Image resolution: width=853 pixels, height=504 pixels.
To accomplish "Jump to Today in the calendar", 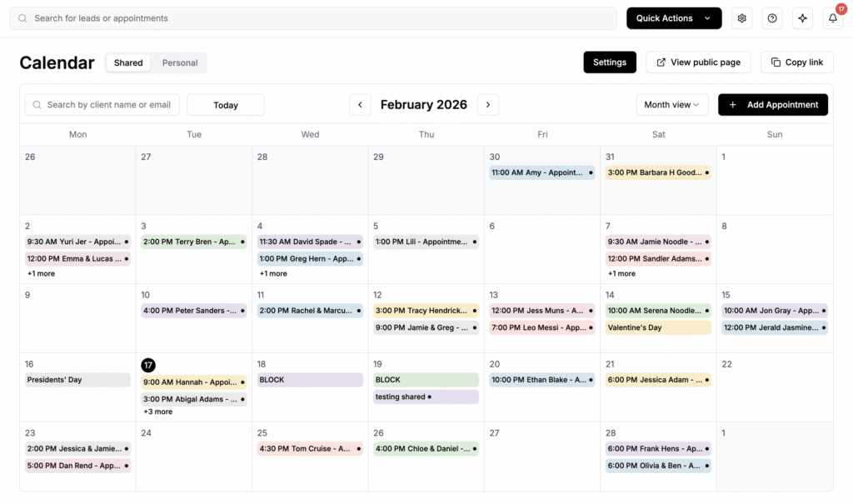I will [226, 105].
